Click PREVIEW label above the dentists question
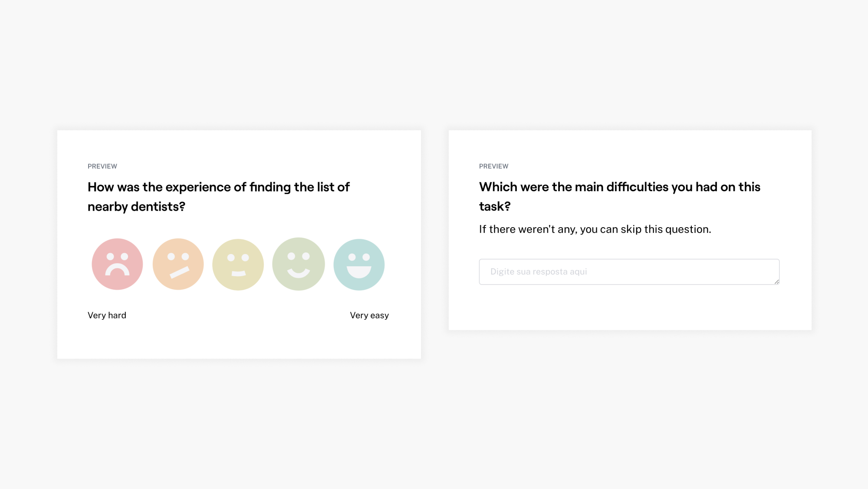The image size is (868, 489). pos(102,166)
